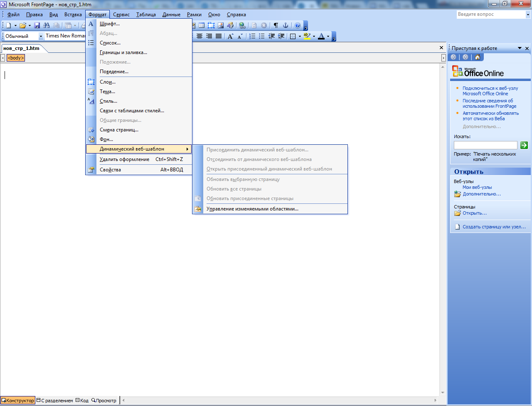Open Подключиться к веб-узлу Microsoft Office Online link
This screenshot has height=406, width=532.
tap(490, 91)
